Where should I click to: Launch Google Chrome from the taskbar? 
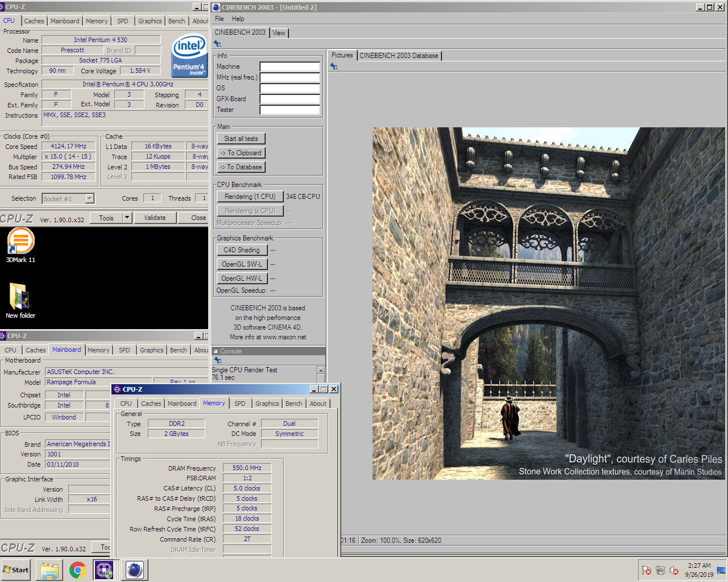click(78, 569)
